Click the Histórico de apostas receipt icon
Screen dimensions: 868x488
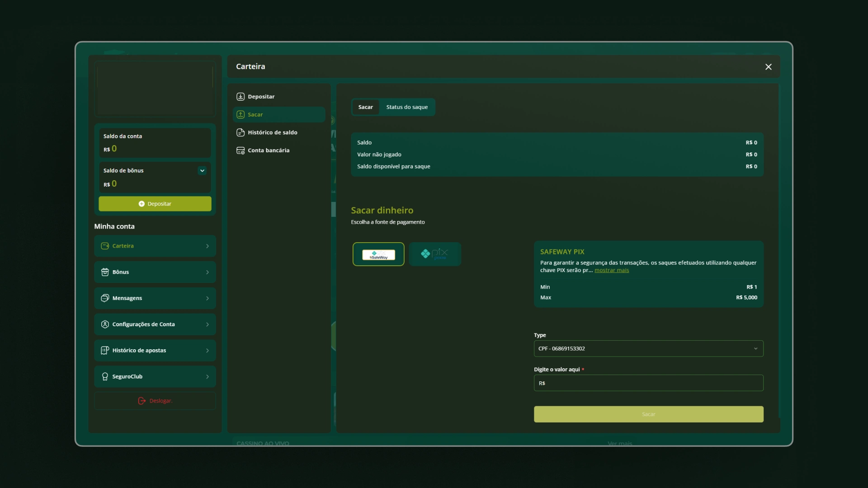[x=105, y=351]
